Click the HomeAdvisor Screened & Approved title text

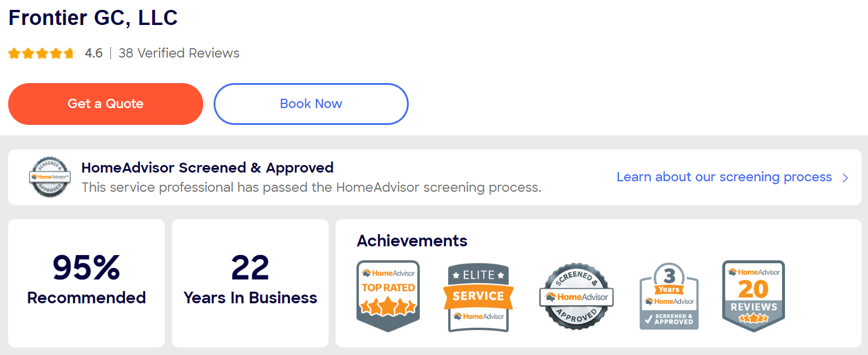point(207,168)
